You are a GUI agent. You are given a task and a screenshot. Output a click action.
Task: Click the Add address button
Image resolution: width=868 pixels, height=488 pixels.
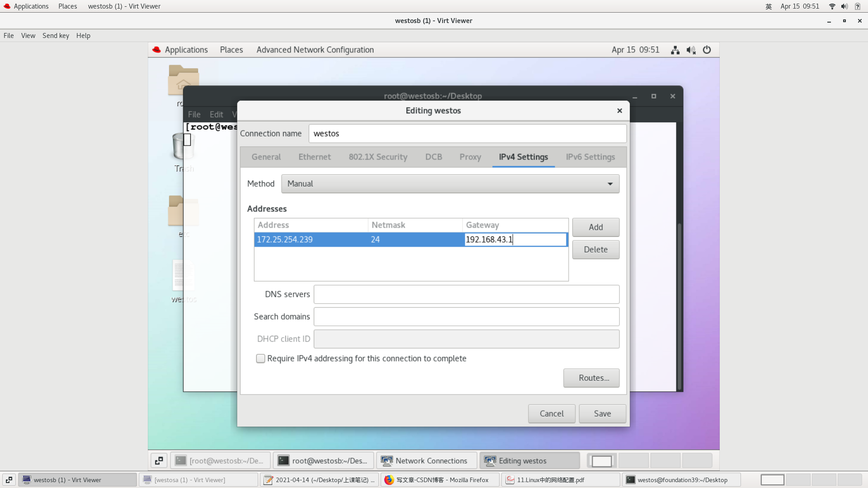pyautogui.click(x=596, y=227)
